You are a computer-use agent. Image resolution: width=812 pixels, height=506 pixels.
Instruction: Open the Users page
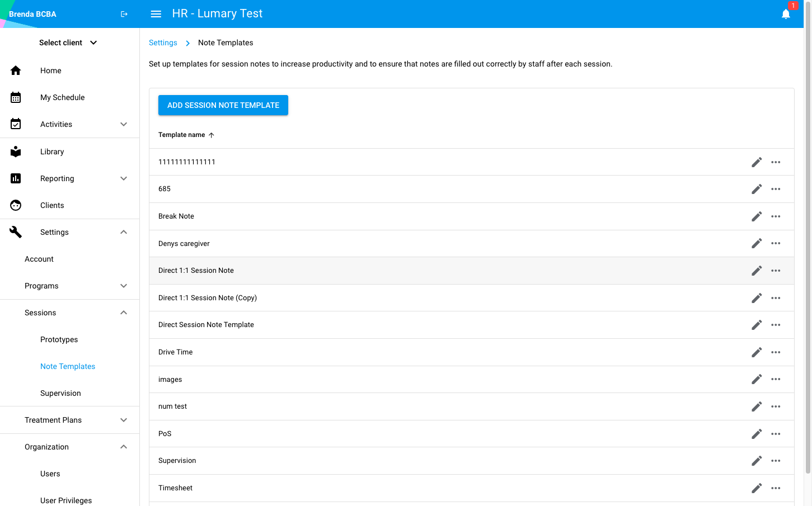[x=50, y=474]
